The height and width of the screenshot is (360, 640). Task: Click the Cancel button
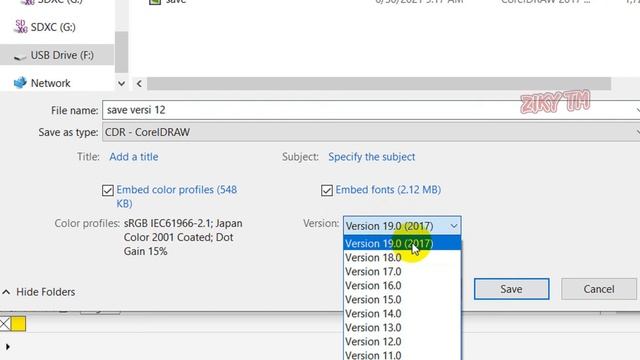coord(599,289)
